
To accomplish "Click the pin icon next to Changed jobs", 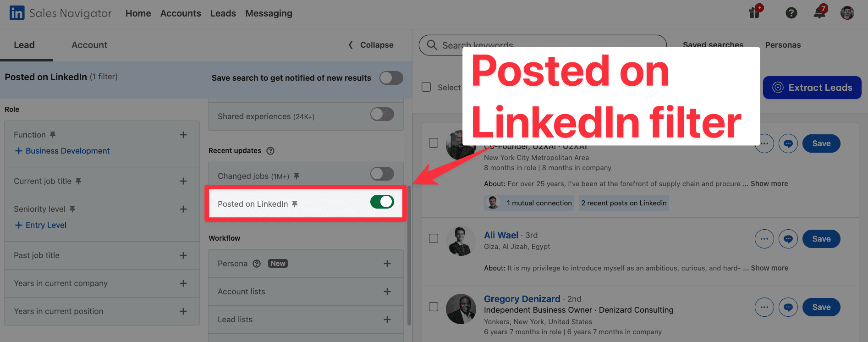I will click(297, 176).
